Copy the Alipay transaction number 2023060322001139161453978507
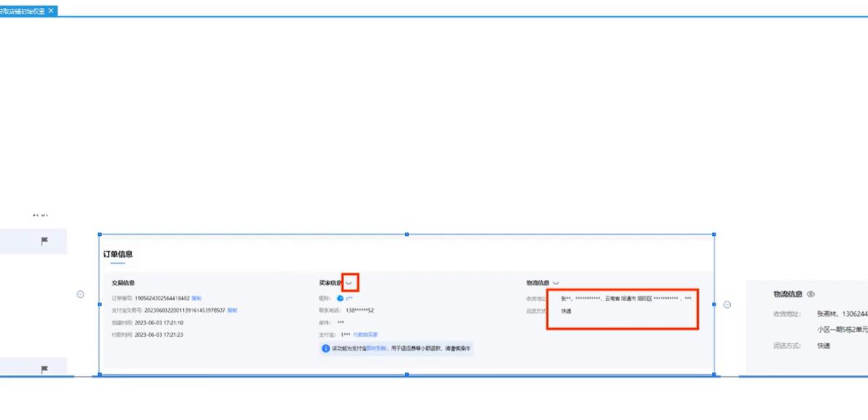Screen dimensions: 868x420 pyautogui.click(x=232, y=311)
